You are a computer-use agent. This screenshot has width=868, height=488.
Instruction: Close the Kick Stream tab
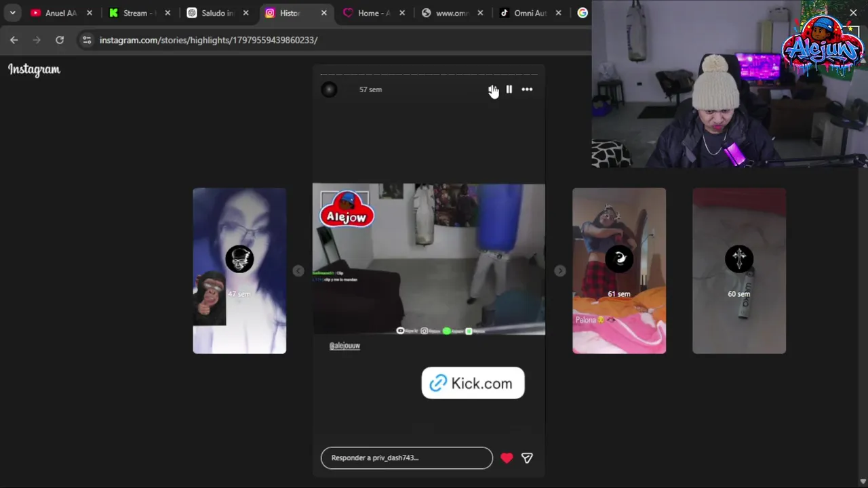[x=167, y=13]
